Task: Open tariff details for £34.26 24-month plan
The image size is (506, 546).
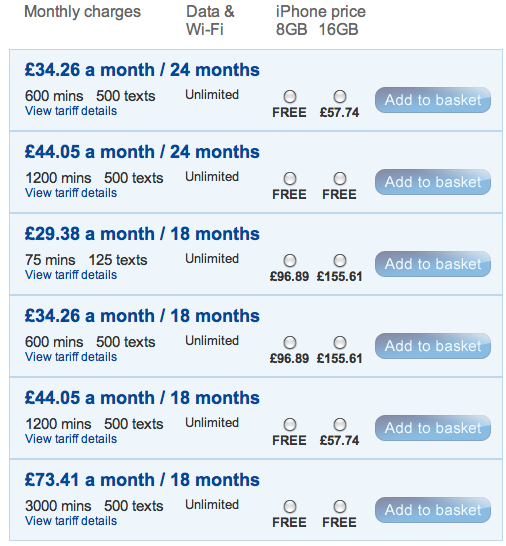Action: (x=71, y=111)
